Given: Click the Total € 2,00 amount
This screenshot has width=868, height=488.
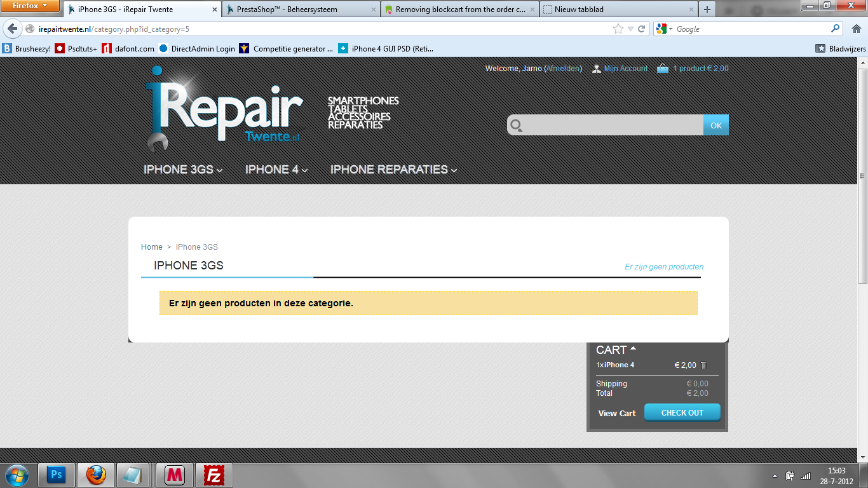Looking at the screenshot, I should click(x=697, y=393).
